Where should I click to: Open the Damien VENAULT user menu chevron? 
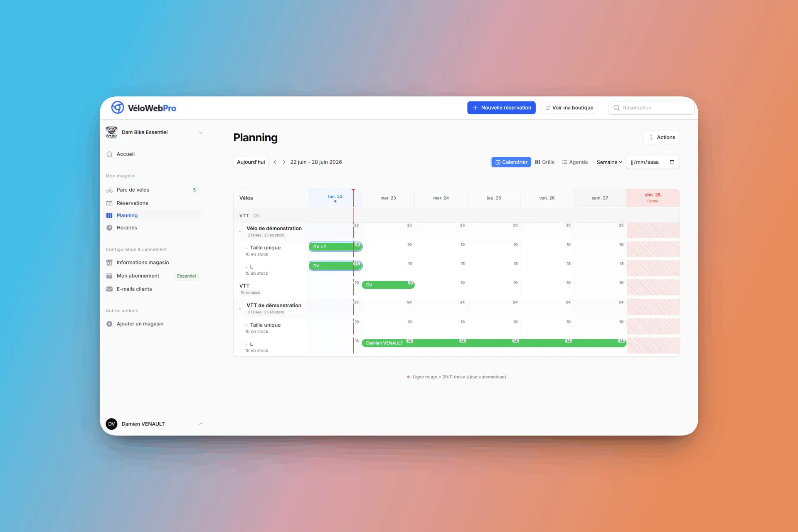tap(201, 424)
